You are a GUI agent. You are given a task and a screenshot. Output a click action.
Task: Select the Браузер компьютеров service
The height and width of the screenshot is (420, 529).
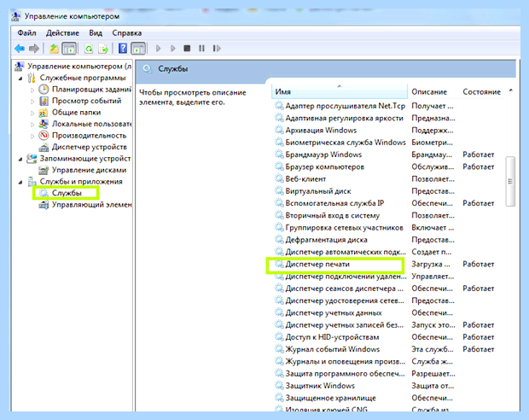point(324,166)
